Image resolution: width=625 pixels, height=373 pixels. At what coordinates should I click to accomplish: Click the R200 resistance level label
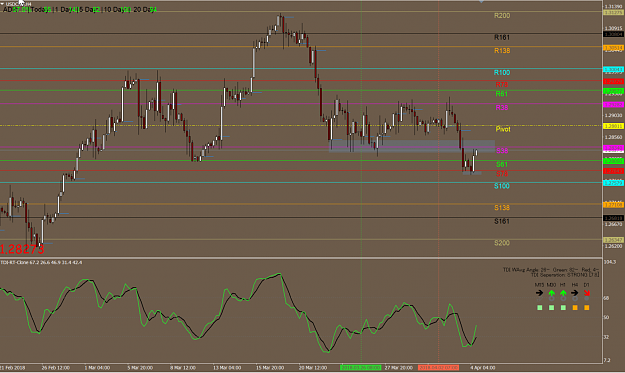(502, 16)
